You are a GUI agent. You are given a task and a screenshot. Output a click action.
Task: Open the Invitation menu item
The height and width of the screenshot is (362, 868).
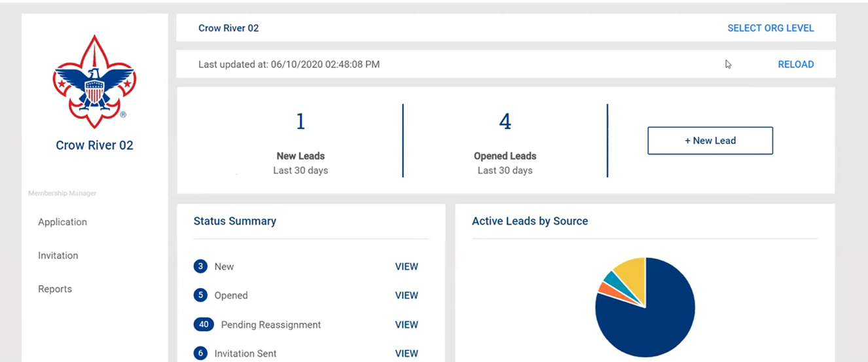(58, 255)
